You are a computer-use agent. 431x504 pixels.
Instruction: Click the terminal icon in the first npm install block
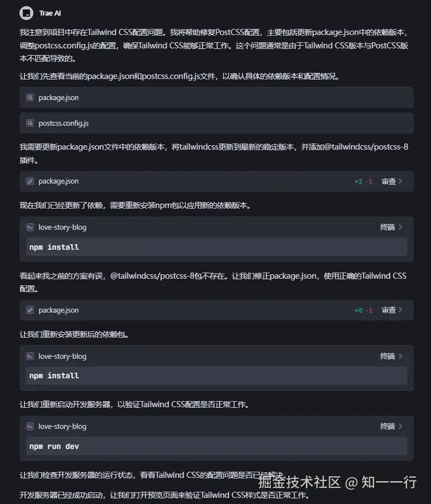30,228
